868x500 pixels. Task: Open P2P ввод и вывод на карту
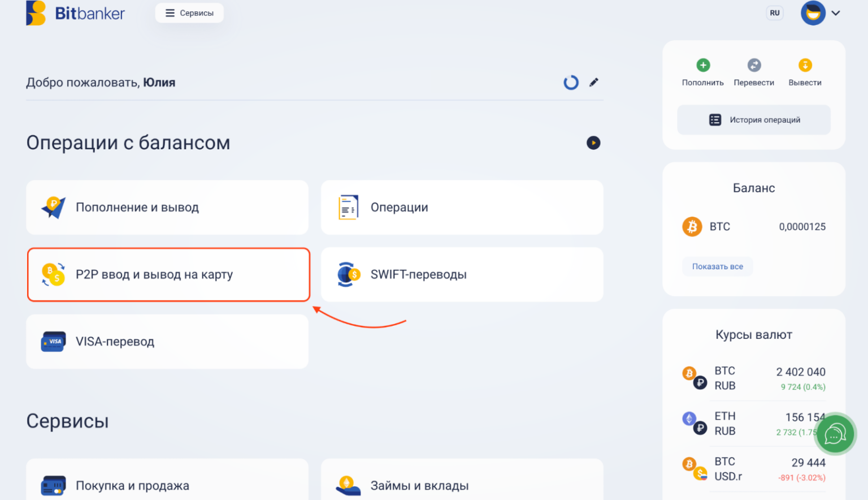[x=168, y=275]
